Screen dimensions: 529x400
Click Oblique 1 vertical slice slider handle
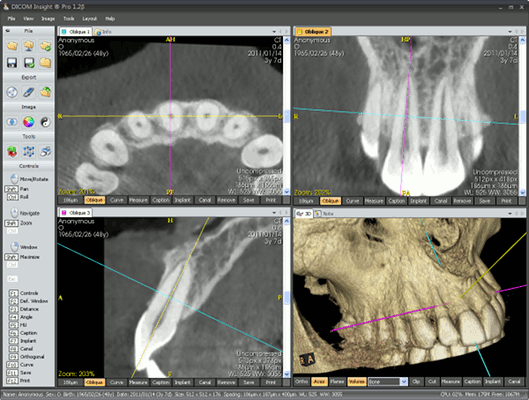click(287, 116)
